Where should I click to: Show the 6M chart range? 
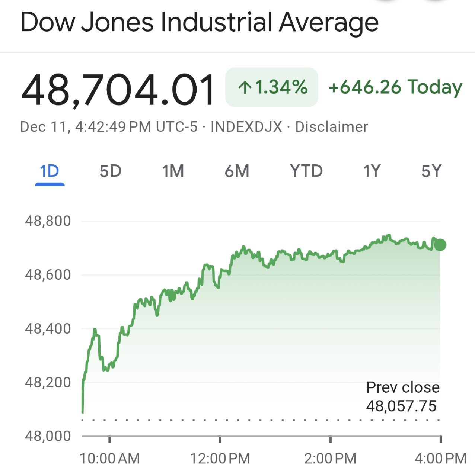[237, 171]
